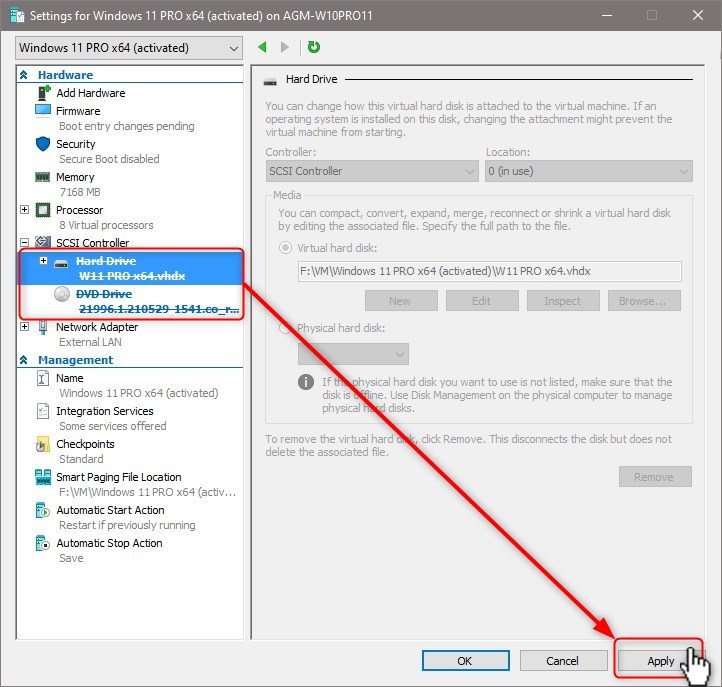Click the forward navigation arrow
The image size is (722, 687).
click(285, 47)
